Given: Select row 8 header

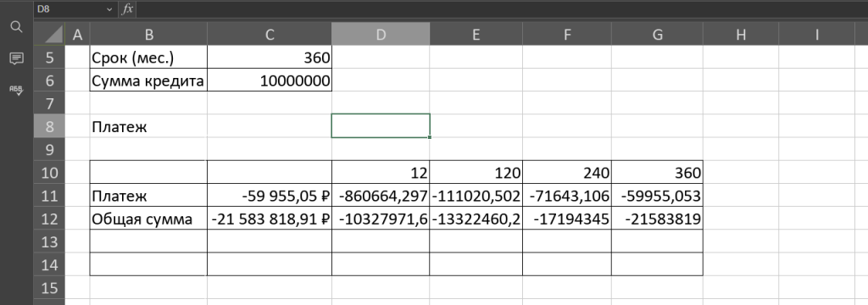Looking at the screenshot, I should point(49,126).
